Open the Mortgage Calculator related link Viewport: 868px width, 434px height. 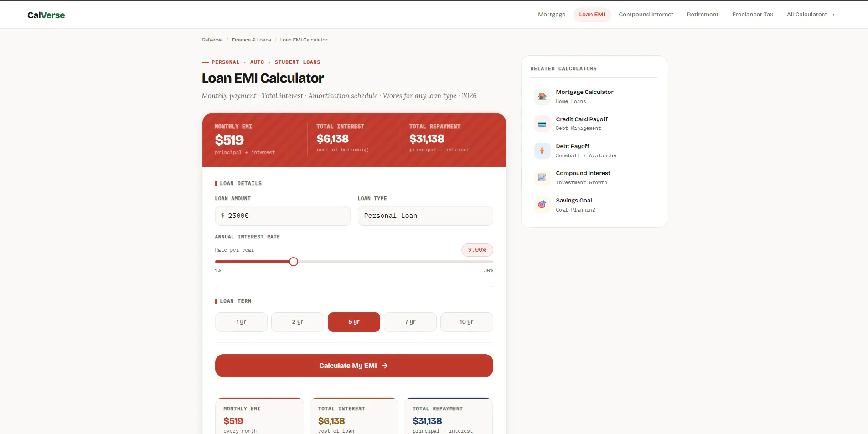coord(594,96)
